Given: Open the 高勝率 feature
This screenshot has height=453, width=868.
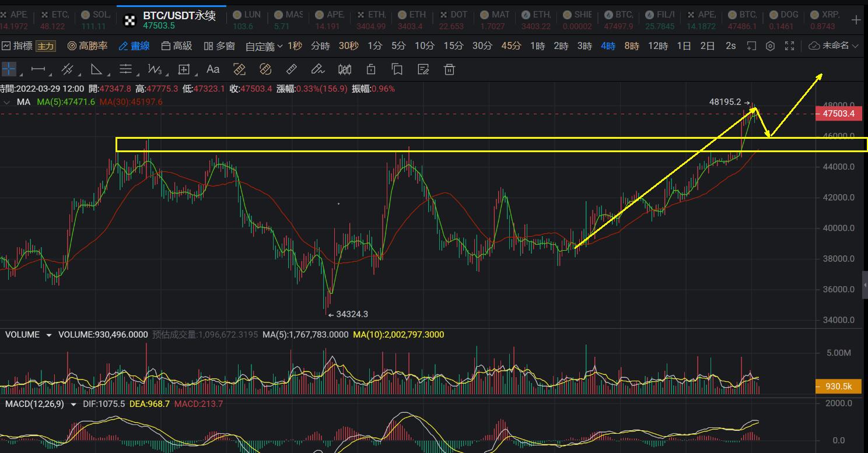Looking at the screenshot, I should [x=87, y=46].
